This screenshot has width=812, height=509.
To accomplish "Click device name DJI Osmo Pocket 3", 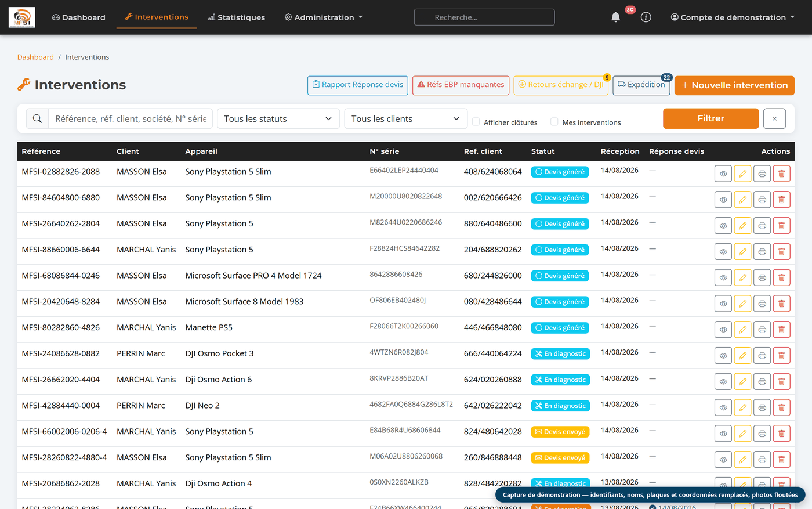I will (219, 353).
